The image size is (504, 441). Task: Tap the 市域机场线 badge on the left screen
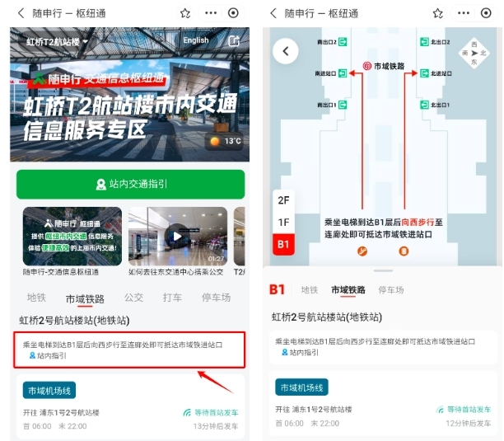pos(49,391)
